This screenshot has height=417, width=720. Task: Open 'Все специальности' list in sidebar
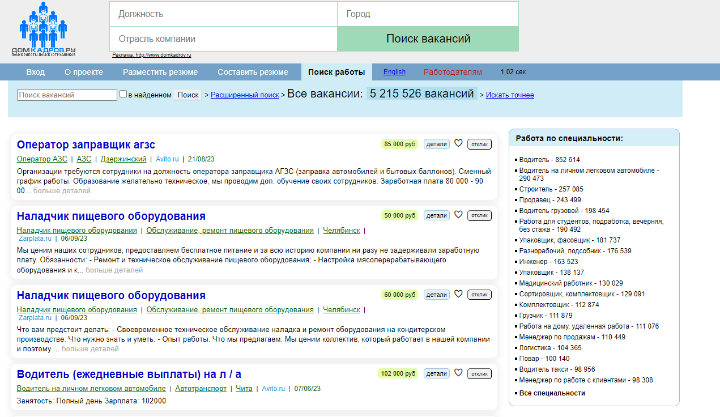552,394
